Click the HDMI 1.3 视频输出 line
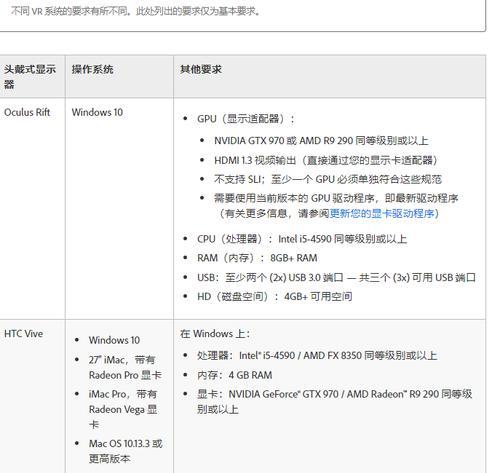Screen dimensions: 500x473 [326, 160]
